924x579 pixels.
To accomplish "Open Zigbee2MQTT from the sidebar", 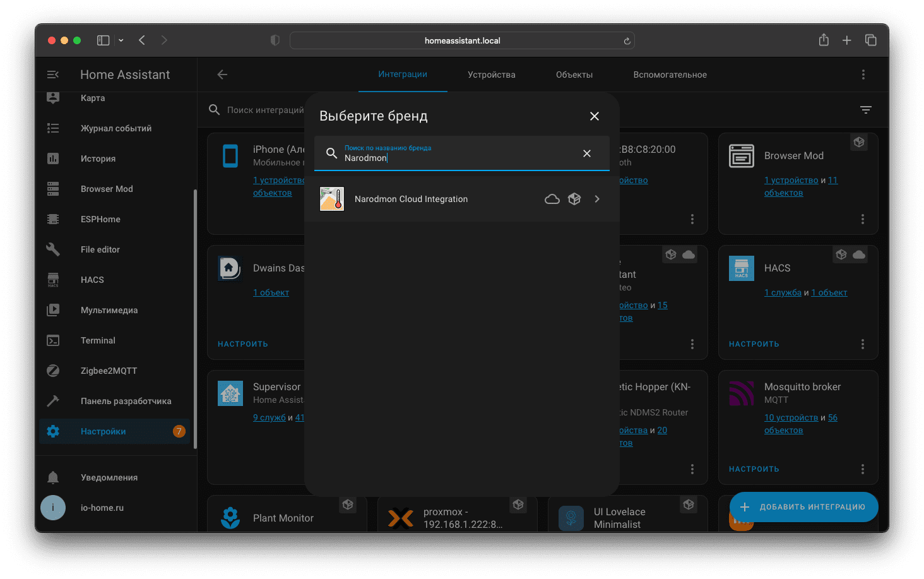I will click(x=109, y=371).
